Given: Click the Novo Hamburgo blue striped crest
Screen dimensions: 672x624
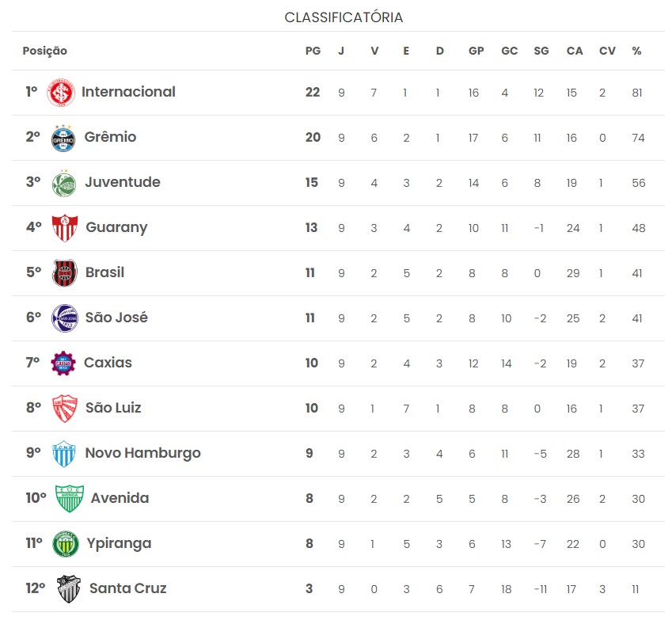Looking at the screenshot, I should tap(64, 453).
